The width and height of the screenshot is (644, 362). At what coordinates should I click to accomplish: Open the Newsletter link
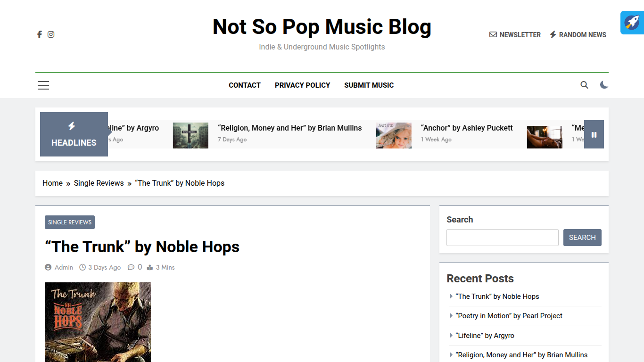pyautogui.click(x=515, y=35)
